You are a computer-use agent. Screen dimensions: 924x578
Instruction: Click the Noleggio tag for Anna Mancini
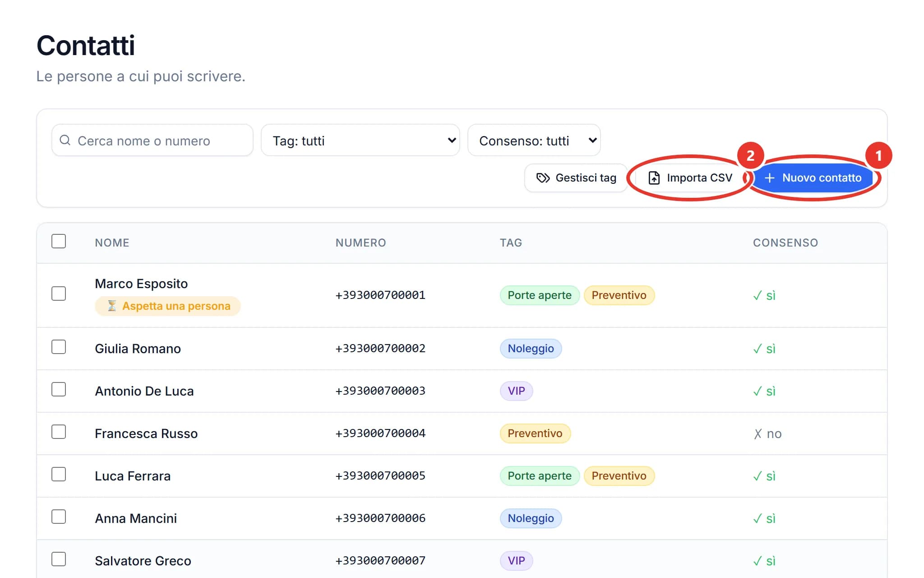(x=531, y=518)
